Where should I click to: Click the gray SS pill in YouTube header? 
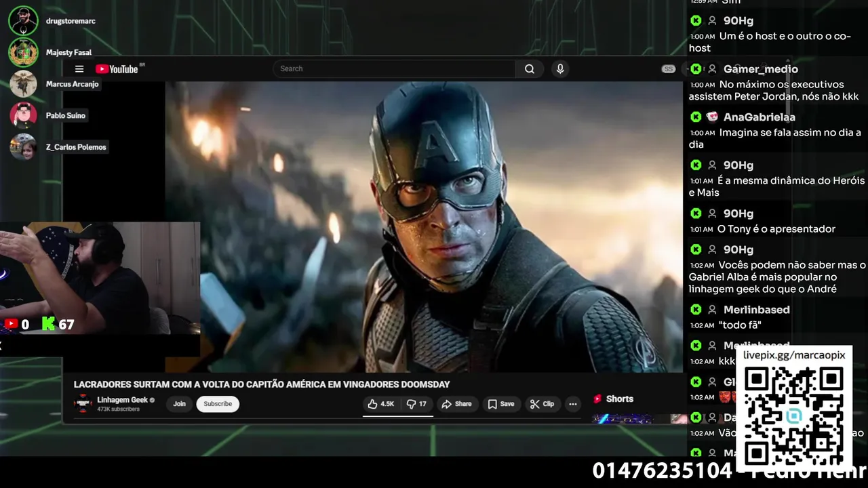669,69
